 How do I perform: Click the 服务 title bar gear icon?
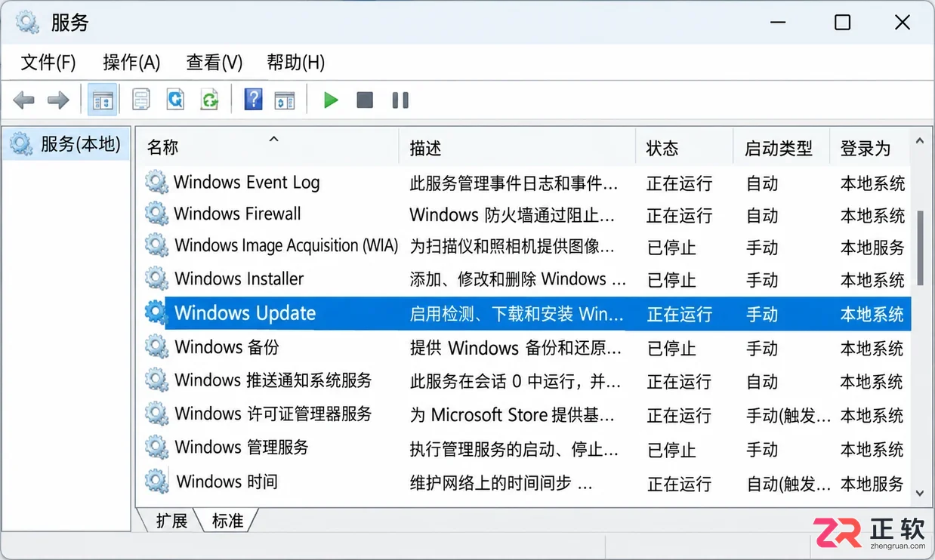(28, 22)
